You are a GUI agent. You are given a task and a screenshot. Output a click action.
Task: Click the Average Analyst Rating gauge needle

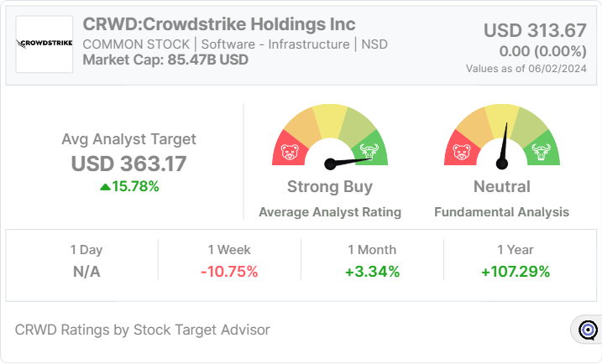pyautogui.click(x=348, y=159)
